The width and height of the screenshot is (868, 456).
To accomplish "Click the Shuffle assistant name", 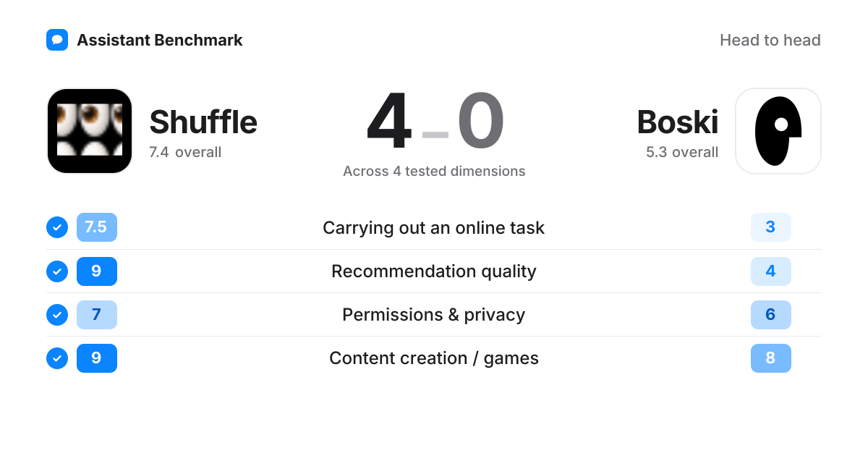I will [203, 122].
